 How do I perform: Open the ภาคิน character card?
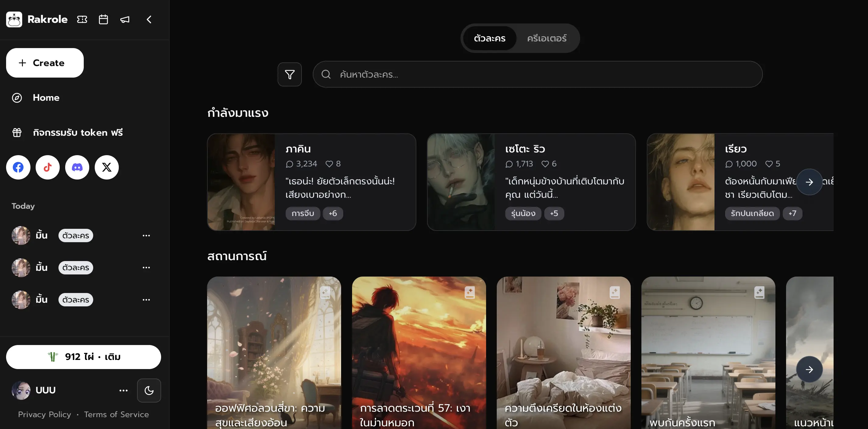(311, 182)
